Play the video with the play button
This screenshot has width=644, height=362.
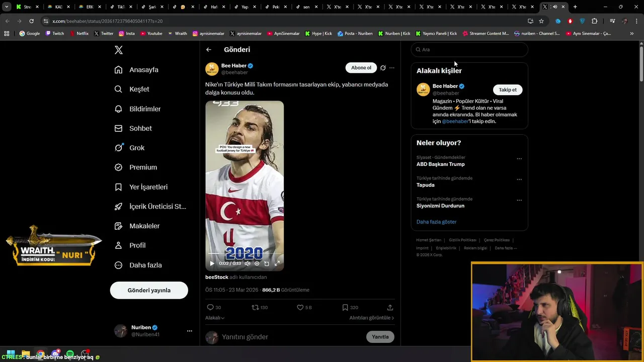pyautogui.click(x=212, y=263)
